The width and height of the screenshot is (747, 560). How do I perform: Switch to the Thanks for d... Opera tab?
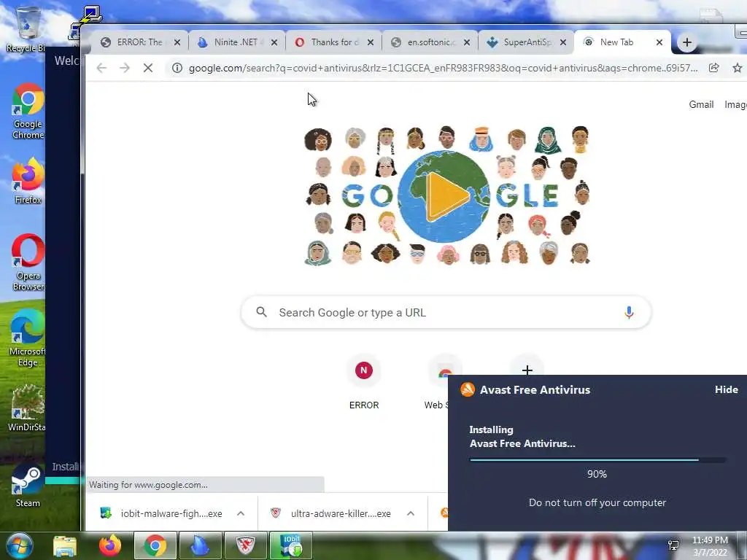(x=333, y=42)
